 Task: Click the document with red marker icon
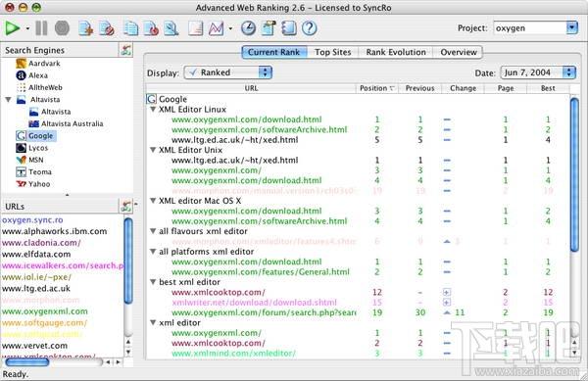[x=151, y=28]
